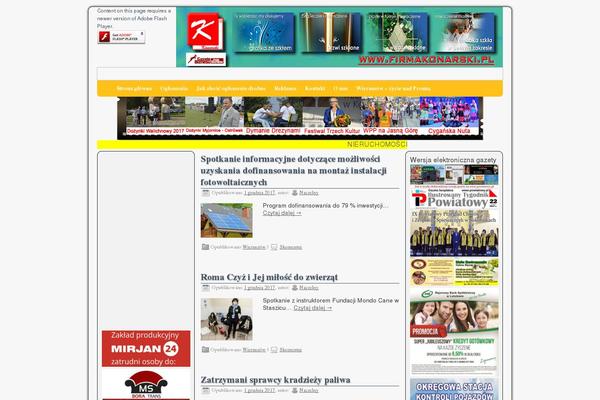Click the date link of the photovoltaic article
This screenshot has height=400, width=600.
click(x=259, y=193)
